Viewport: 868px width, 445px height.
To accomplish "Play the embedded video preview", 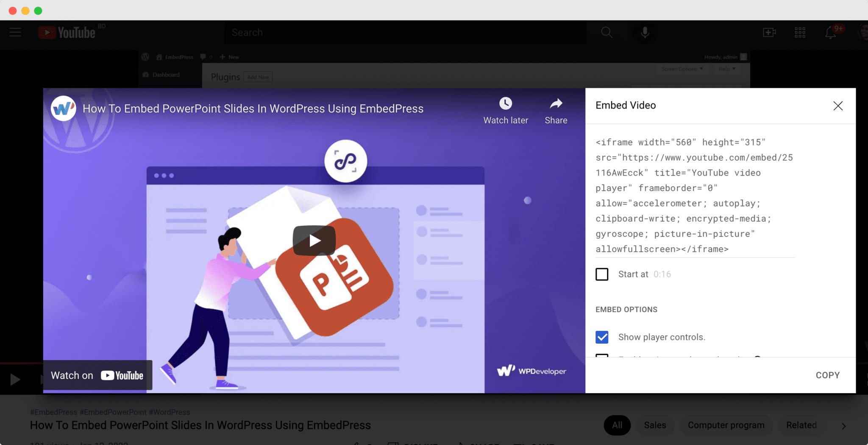I will pos(314,241).
